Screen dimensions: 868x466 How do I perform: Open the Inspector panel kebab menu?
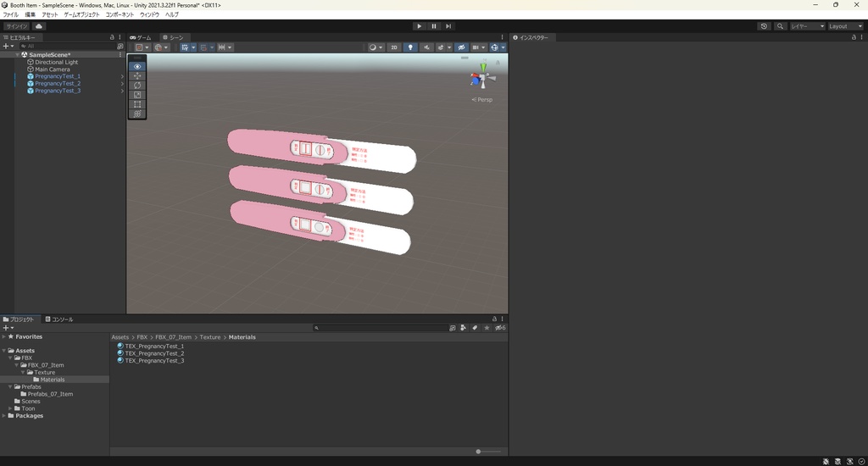click(x=862, y=37)
